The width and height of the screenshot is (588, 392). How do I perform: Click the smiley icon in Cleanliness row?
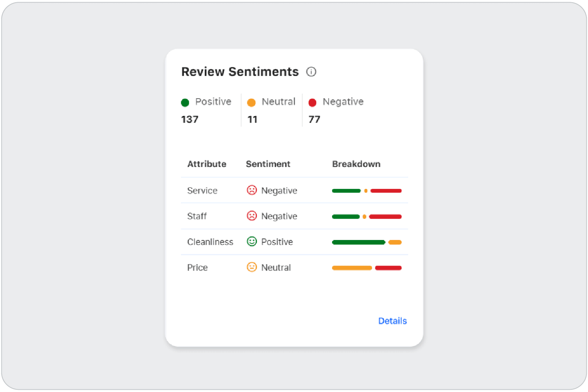pos(251,242)
